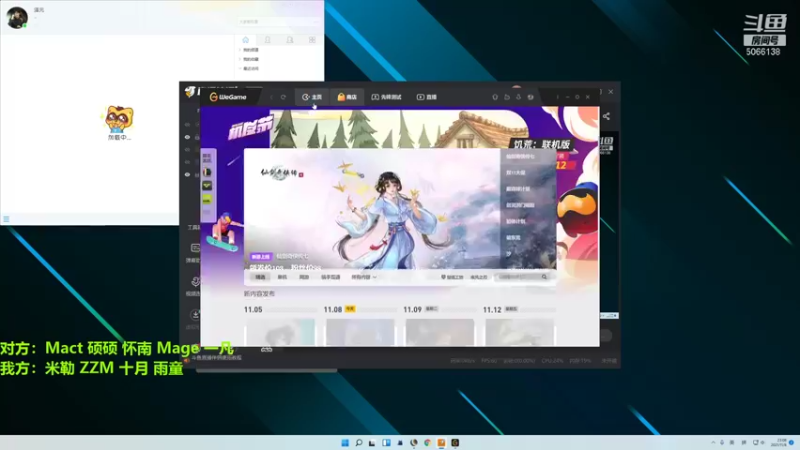Toggle the second eye visibility icon in the streaming app
The width and height of the screenshot is (800, 450).
click(187, 137)
